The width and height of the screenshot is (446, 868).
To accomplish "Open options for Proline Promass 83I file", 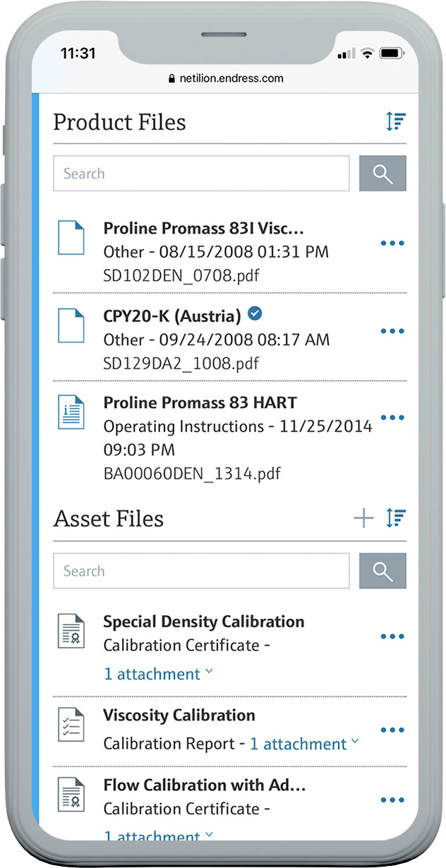I will tap(392, 243).
